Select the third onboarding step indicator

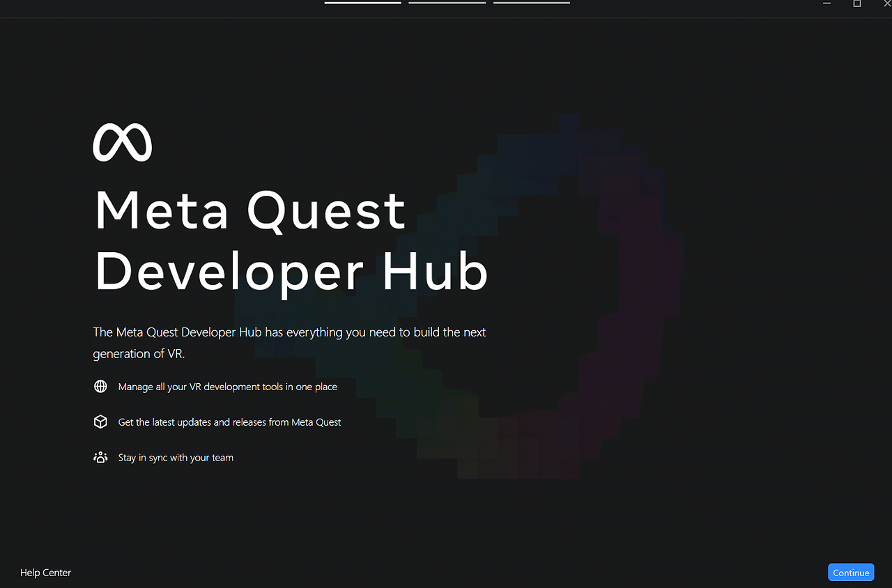(531, 3)
